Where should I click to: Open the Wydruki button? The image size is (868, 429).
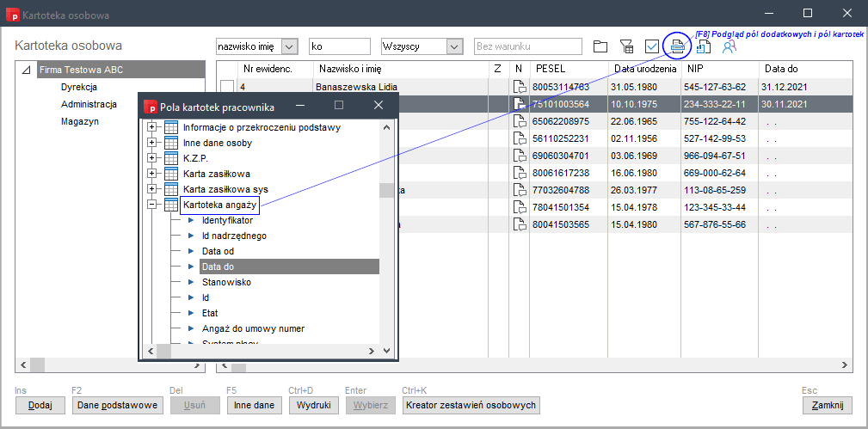(x=313, y=405)
